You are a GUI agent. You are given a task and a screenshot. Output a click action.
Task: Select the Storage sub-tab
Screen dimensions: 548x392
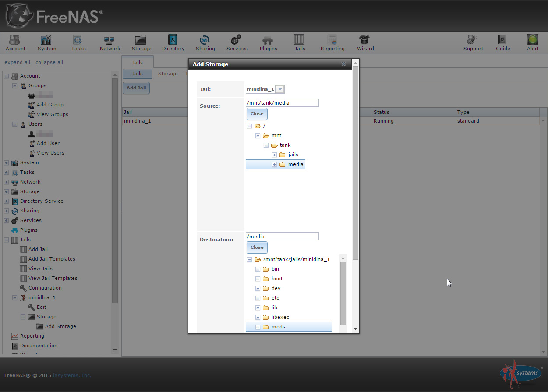(168, 74)
